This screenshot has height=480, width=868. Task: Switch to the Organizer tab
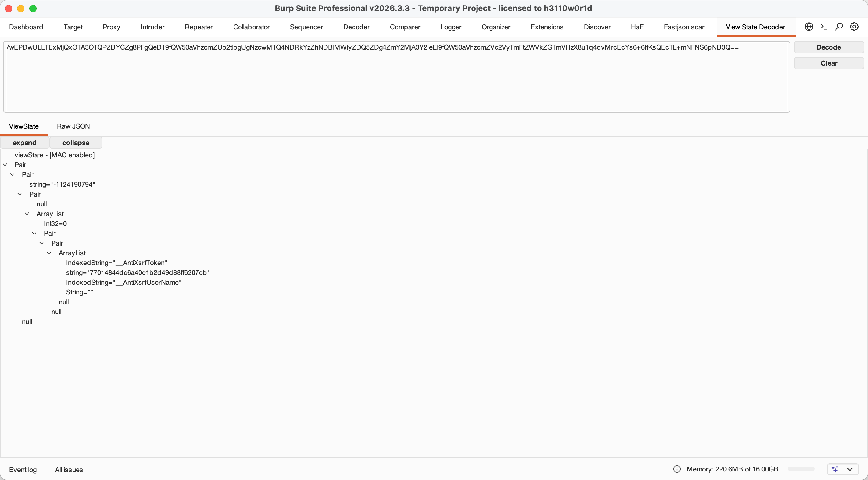click(x=496, y=27)
